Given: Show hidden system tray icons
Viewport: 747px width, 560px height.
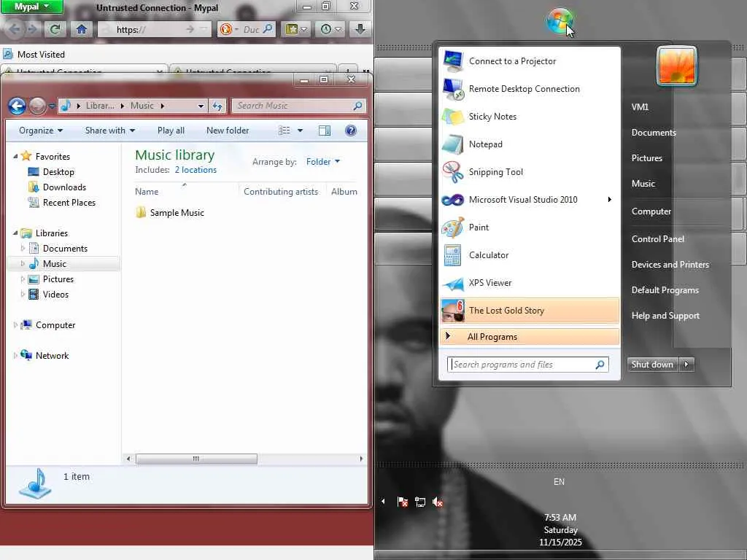Looking at the screenshot, I should [x=383, y=501].
